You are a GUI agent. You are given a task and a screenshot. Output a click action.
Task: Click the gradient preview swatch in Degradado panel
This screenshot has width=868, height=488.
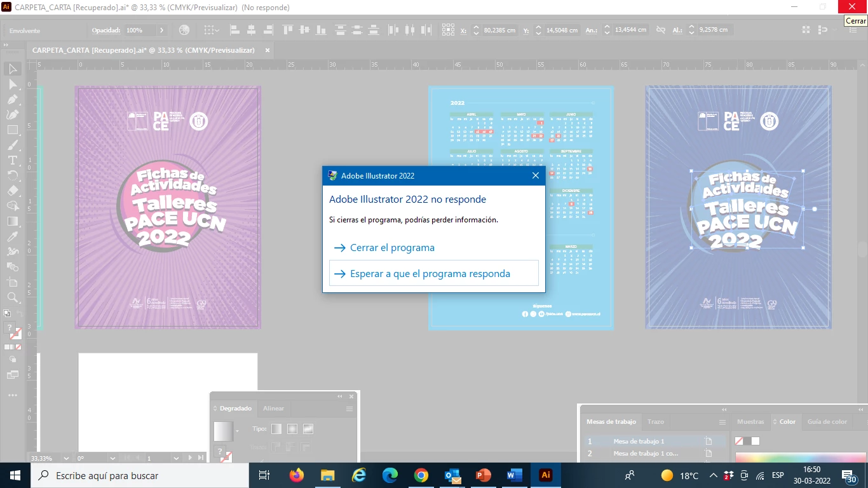pos(224,431)
